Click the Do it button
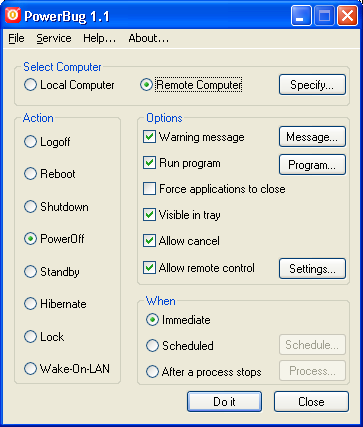 pyautogui.click(x=224, y=402)
